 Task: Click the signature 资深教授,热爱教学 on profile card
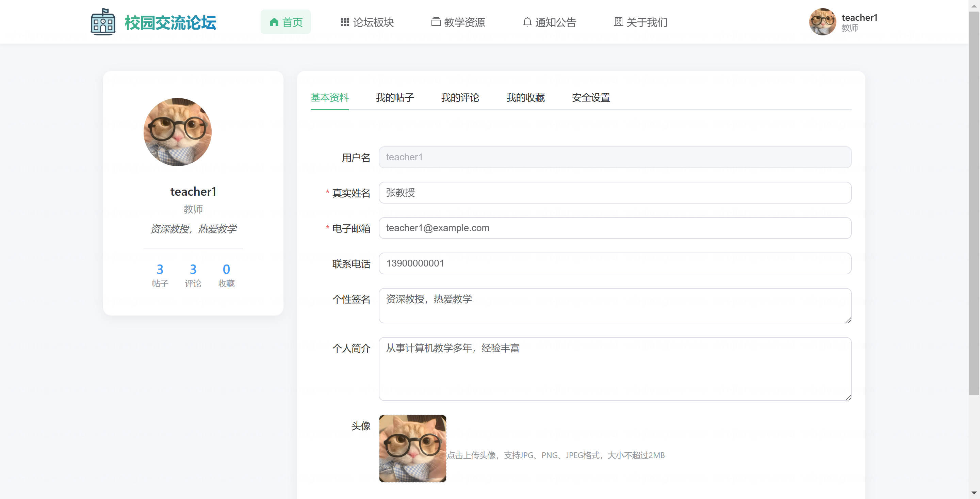[x=193, y=229]
